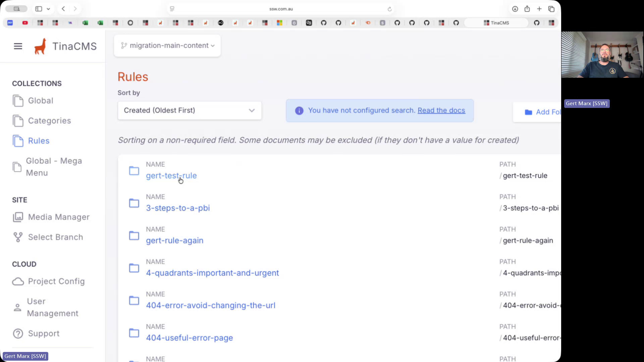This screenshot has height=362, width=644.
Task: Click the info icon in the search notice
Action: click(x=299, y=111)
